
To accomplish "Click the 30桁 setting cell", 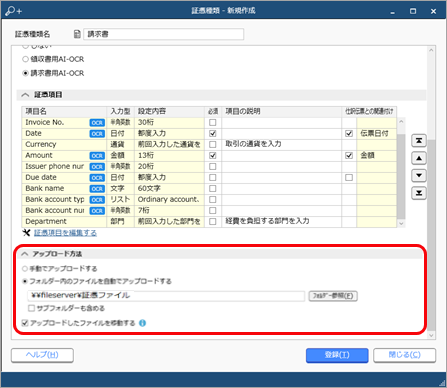I will coord(169,122).
